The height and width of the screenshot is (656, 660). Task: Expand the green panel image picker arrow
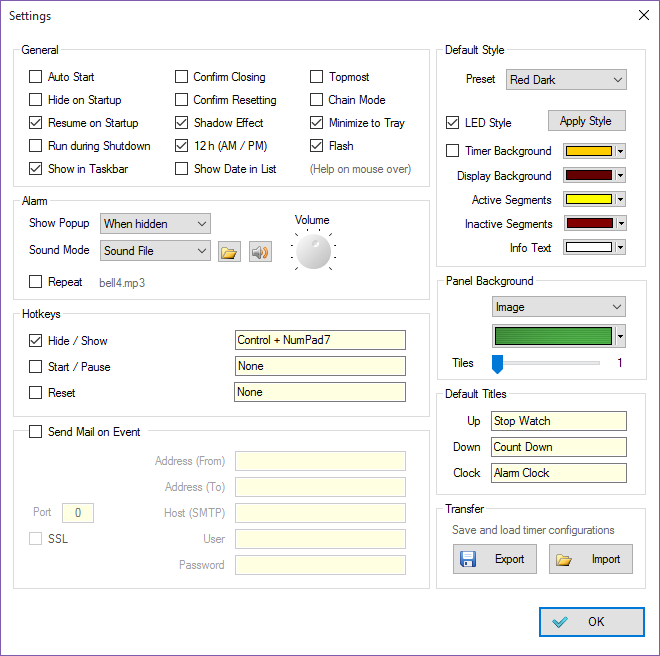(620, 336)
